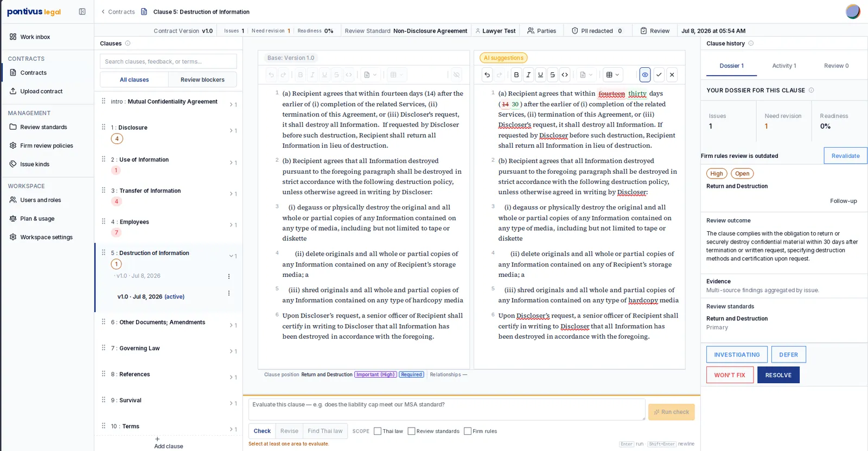This screenshot has width=868, height=451.
Task: Click the Workspace settings gear icon
Action: coord(13,237)
